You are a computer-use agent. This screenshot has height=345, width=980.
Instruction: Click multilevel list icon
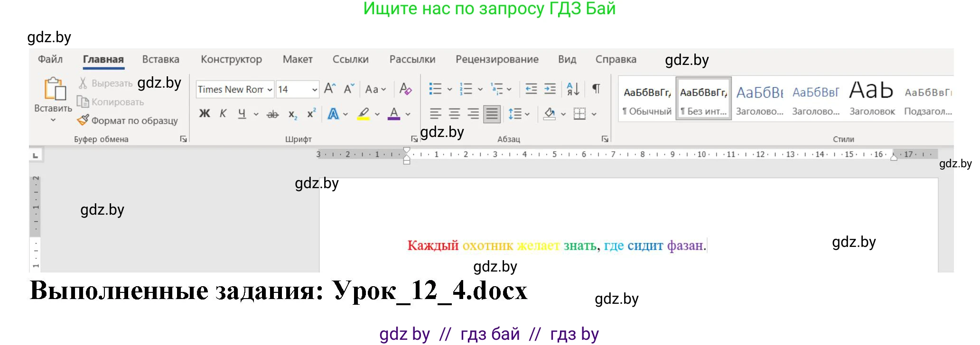pyautogui.click(x=497, y=89)
